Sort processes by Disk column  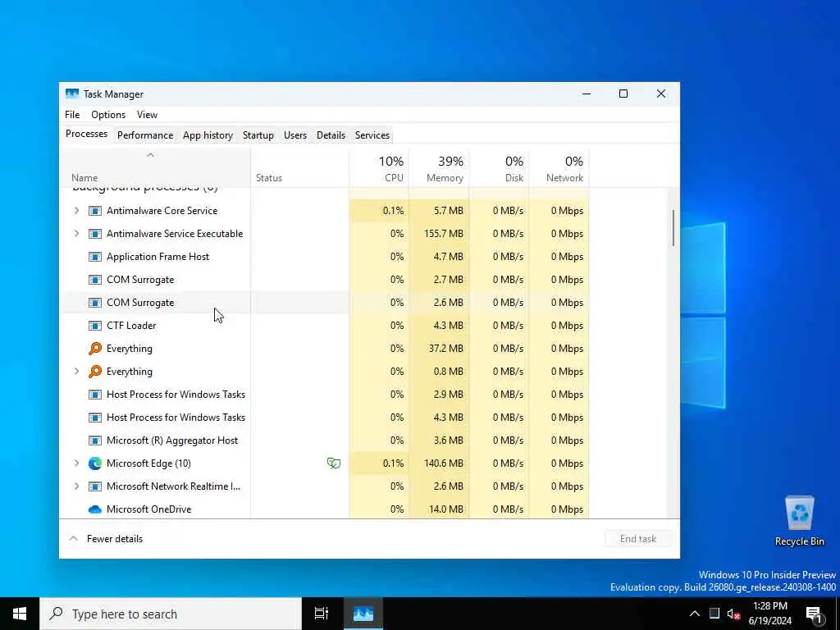pyautogui.click(x=499, y=168)
